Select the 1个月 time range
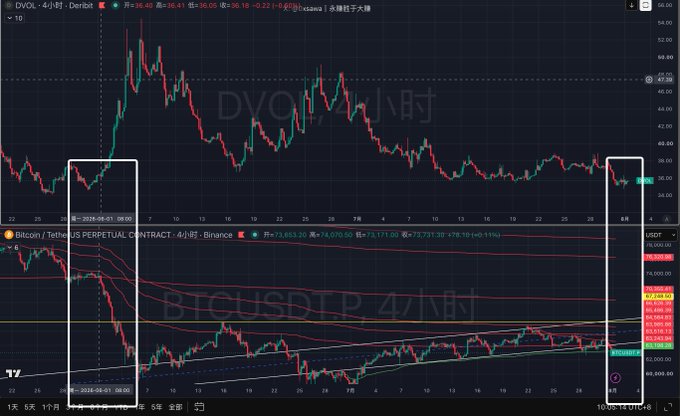The height and width of the screenshot is (416, 680). click(51, 407)
